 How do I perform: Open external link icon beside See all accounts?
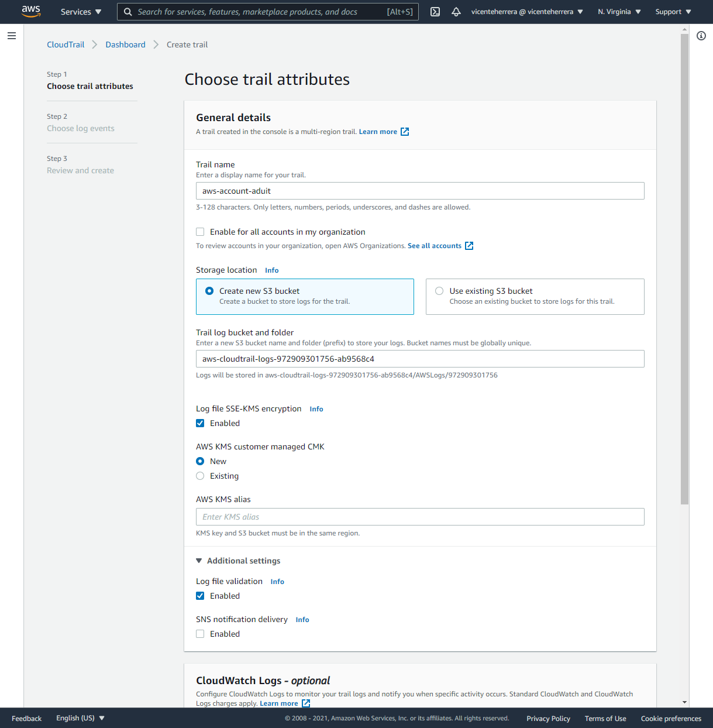pos(469,246)
